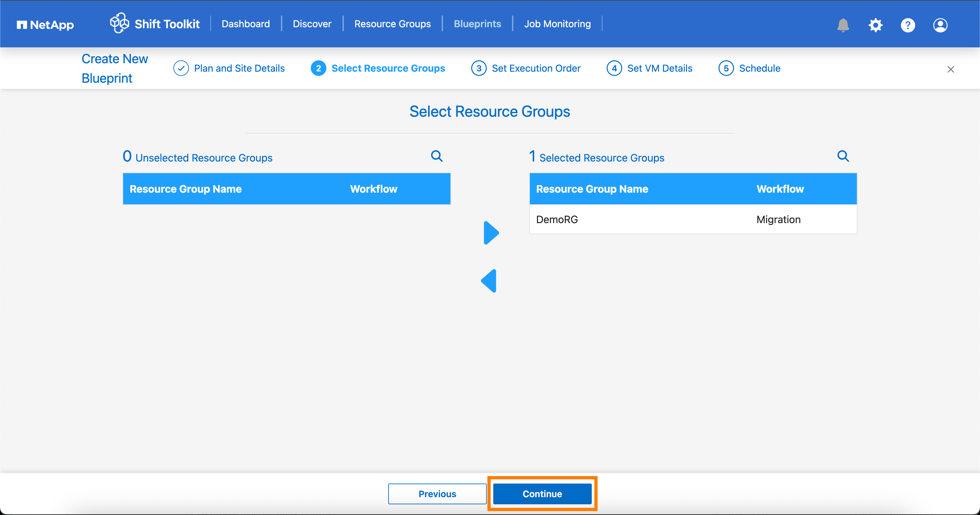Click the Continue button

click(x=542, y=494)
